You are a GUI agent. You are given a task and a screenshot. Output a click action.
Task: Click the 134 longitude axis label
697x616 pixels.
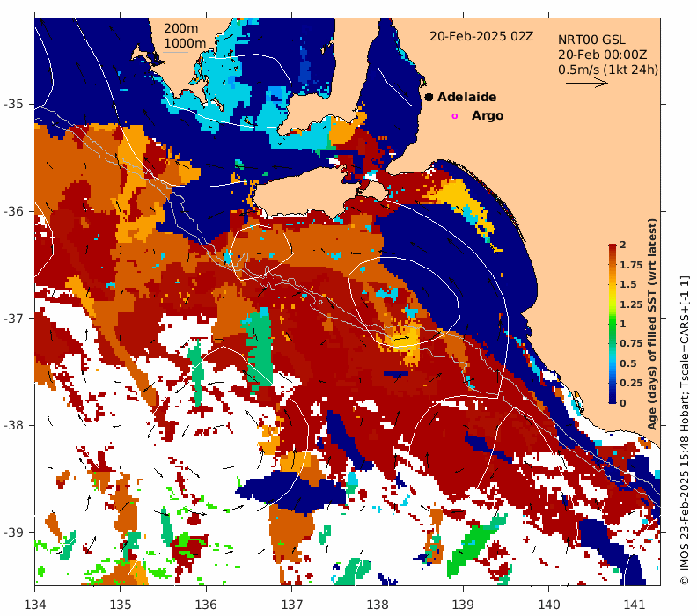[x=34, y=605]
